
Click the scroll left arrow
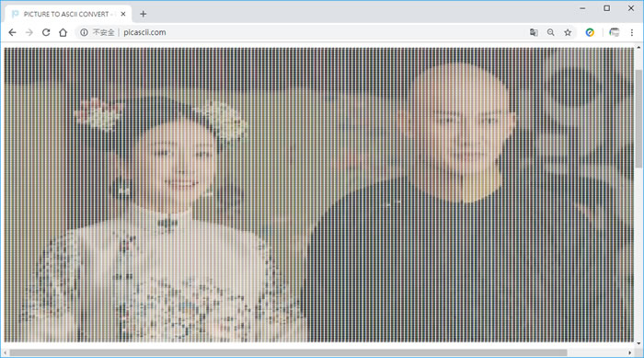[x=5, y=353]
